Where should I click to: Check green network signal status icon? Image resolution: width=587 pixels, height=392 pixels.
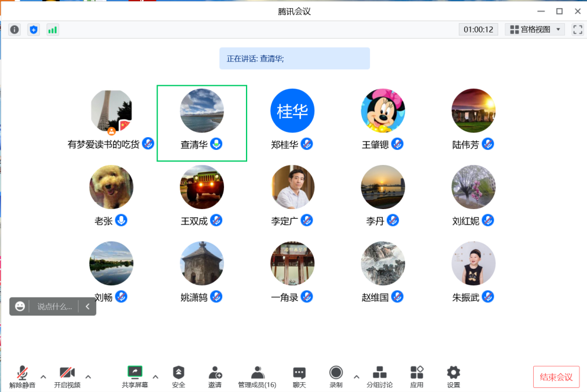pos(53,30)
